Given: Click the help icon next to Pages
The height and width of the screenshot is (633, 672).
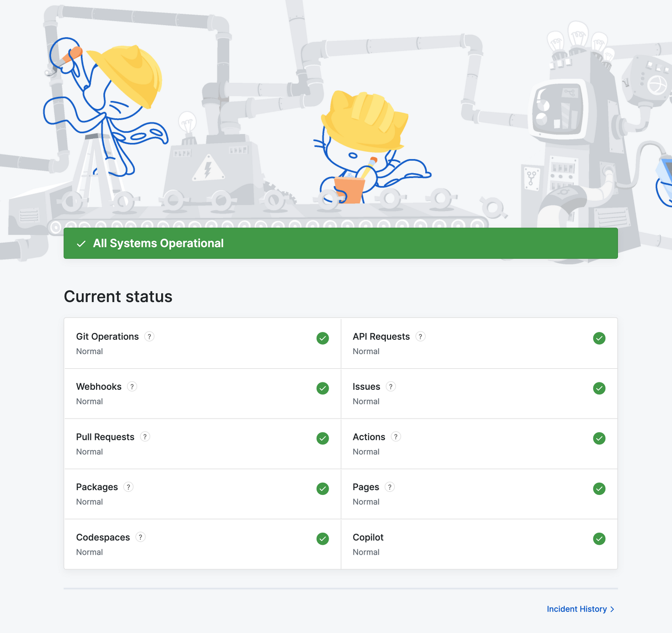Looking at the screenshot, I should [390, 487].
